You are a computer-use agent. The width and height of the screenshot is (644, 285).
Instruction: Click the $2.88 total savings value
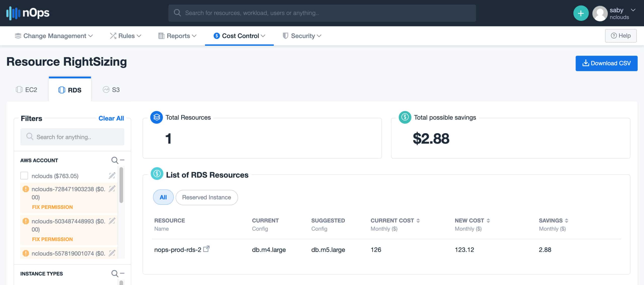(x=431, y=138)
